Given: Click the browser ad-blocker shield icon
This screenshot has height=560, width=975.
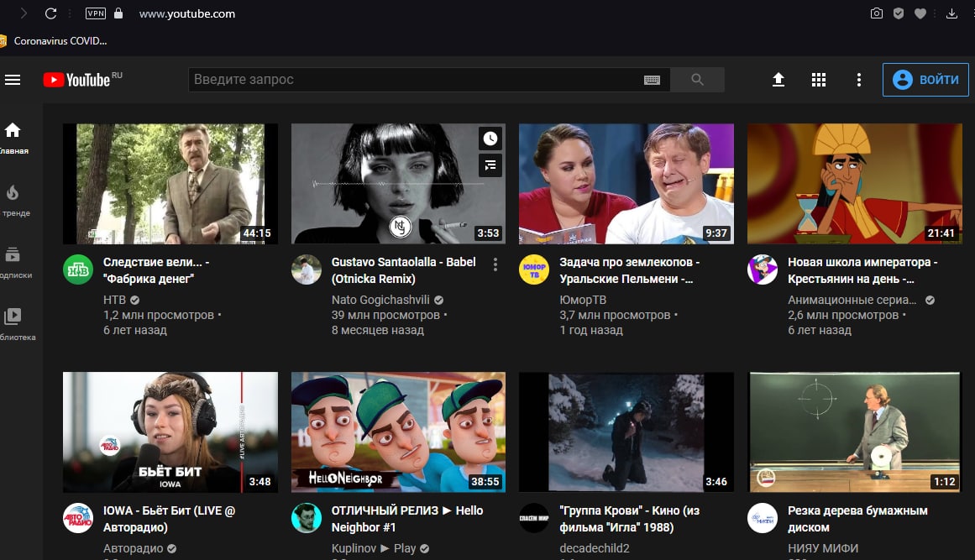Looking at the screenshot, I should pyautogui.click(x=898, y=13).
